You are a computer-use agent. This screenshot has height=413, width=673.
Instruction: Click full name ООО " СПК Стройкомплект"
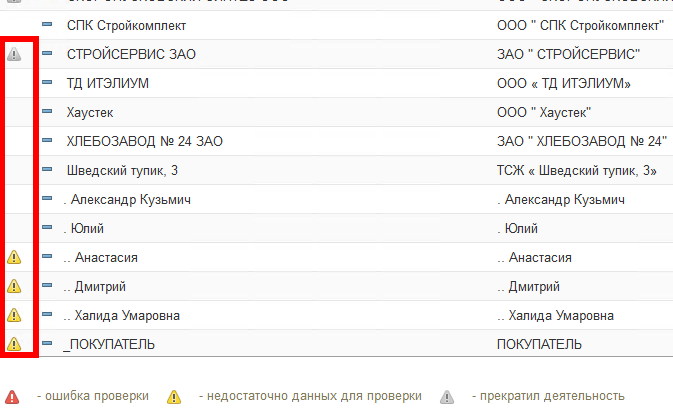tap(580, 25)
